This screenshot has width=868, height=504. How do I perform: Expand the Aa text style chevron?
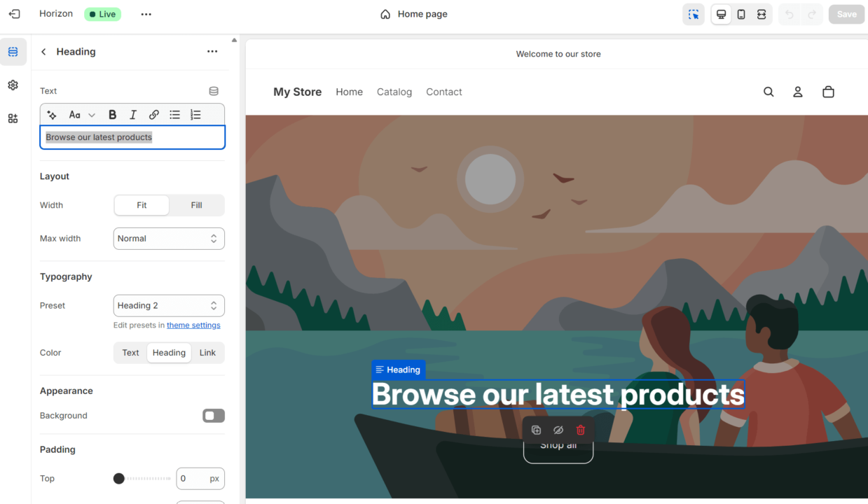coord(91,114)
